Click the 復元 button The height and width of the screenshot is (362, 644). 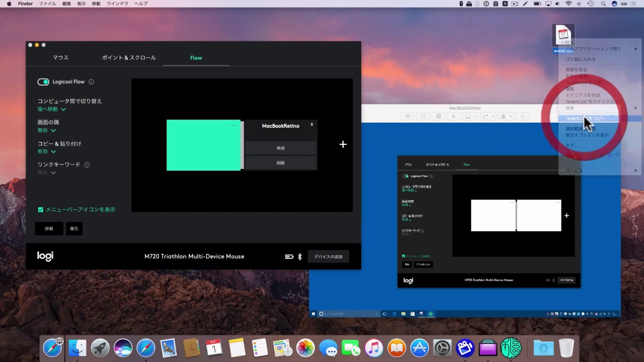coord(74,228)
